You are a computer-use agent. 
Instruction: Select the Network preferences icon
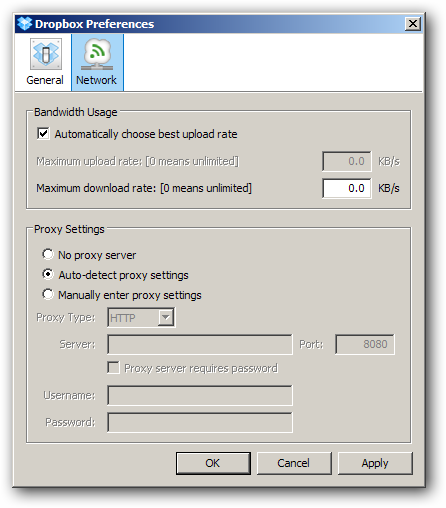click(x=97, y=62)
